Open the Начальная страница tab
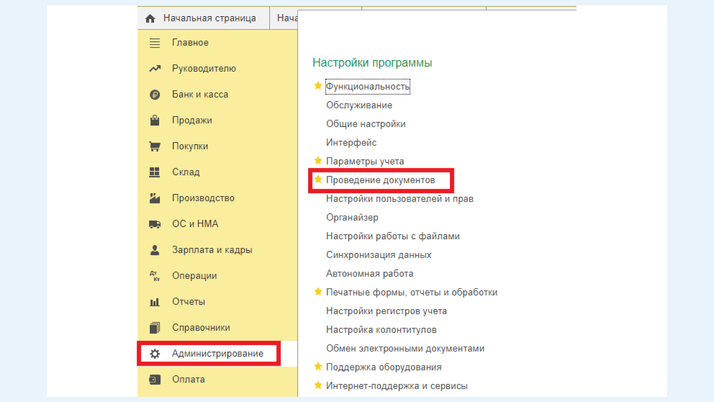Image resolution: width=714 pixels, height=402 pixels. tap(204, 18)
